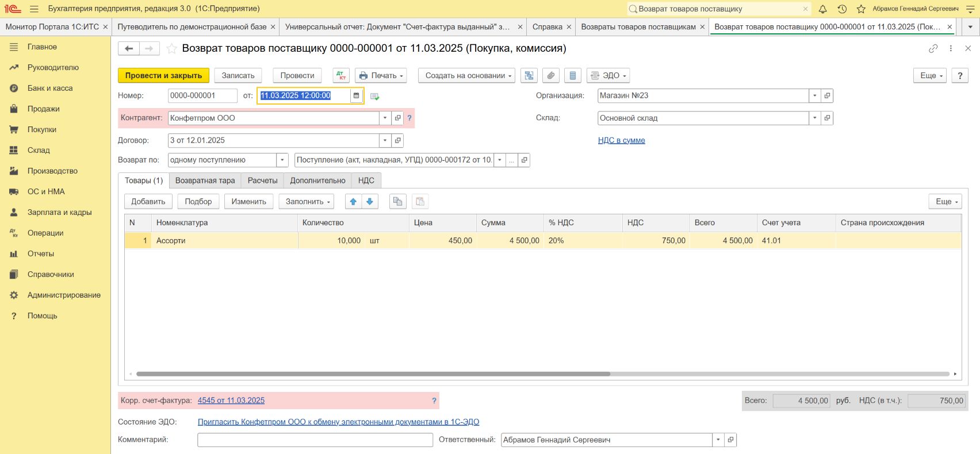Open the calendar picker for the date
This screenshot has width=980, height=454.
357,96
